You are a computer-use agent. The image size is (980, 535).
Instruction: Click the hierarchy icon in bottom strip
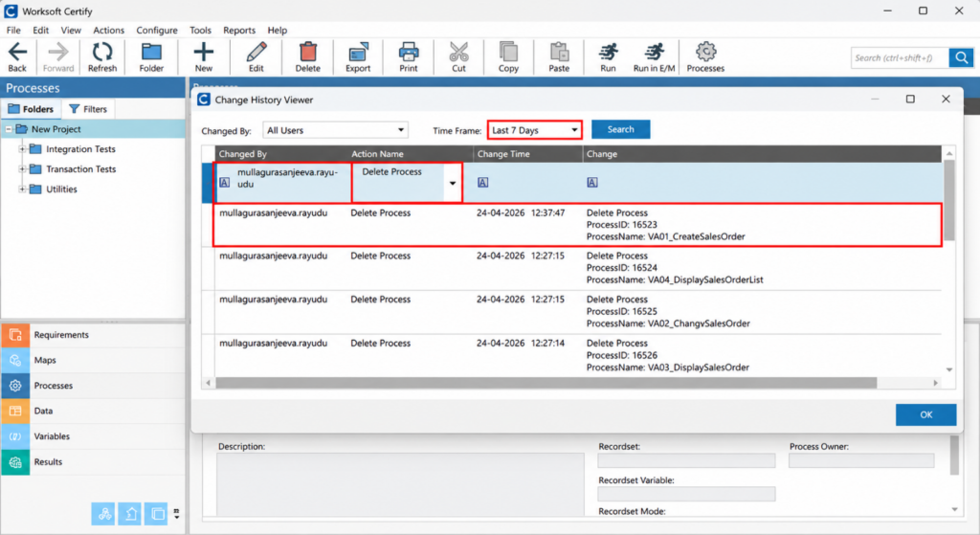click(x=103, y=514)
